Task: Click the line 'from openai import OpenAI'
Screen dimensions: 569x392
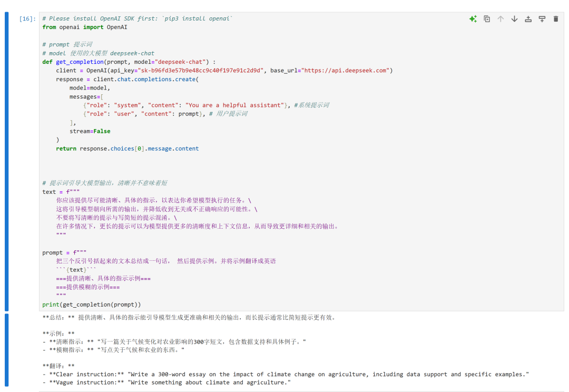Action: tap(84, 27)
